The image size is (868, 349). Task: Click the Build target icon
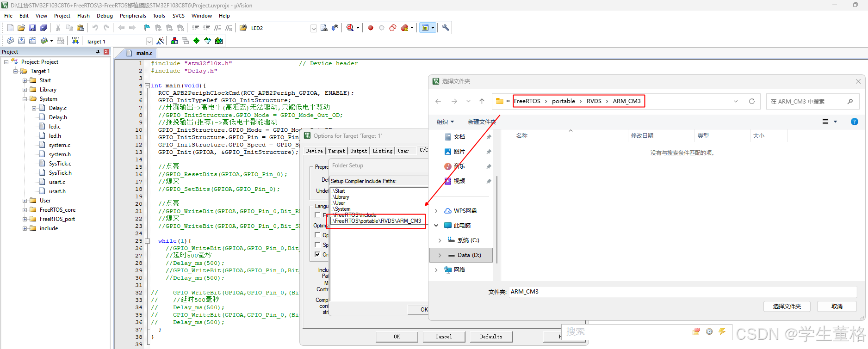coord(21,41)
